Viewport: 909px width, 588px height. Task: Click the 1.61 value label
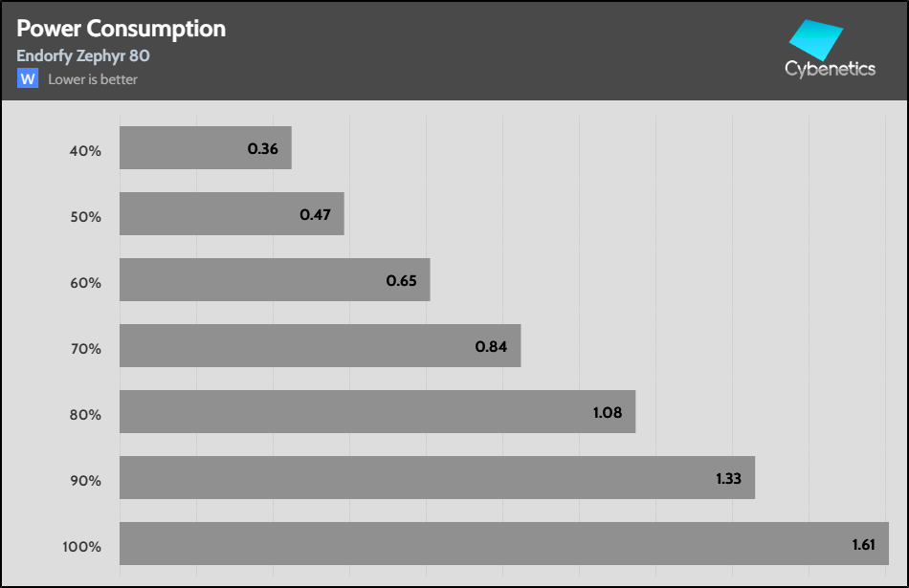[x=866, y=544]
